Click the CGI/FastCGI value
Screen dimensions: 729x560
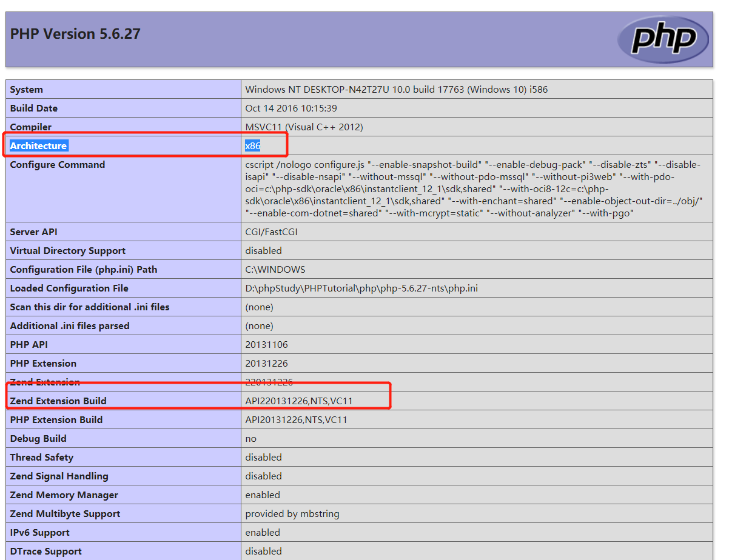[271, 232]
